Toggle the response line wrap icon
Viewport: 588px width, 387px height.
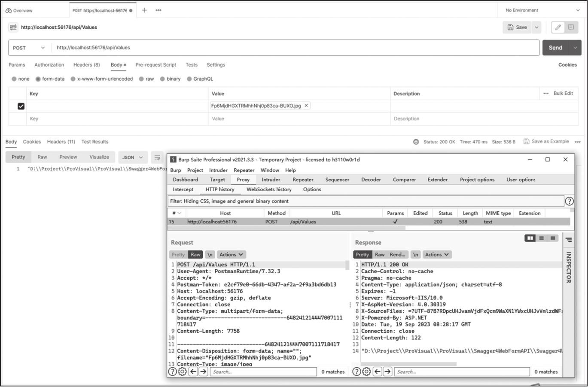[157, 157]
